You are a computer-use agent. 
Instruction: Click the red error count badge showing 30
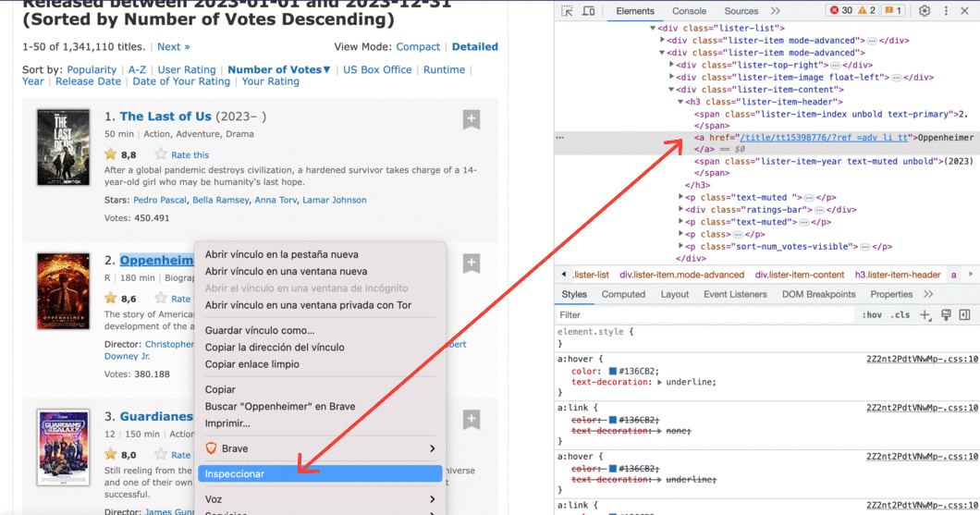click(841, 10)
